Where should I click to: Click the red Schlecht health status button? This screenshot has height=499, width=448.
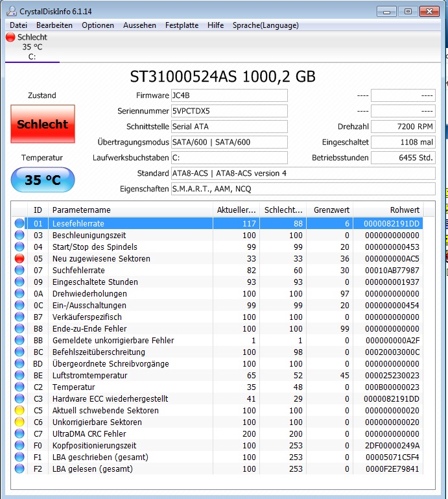[x=43, y=124]
